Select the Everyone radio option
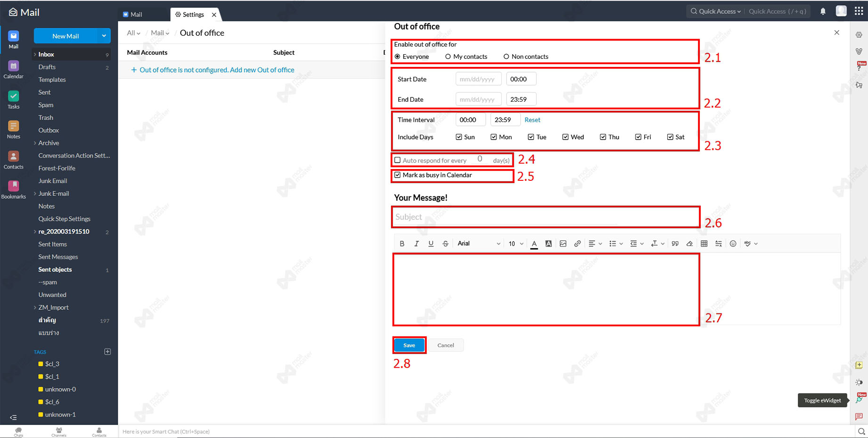Screen dimensions: 868x438 coord(397,57)
